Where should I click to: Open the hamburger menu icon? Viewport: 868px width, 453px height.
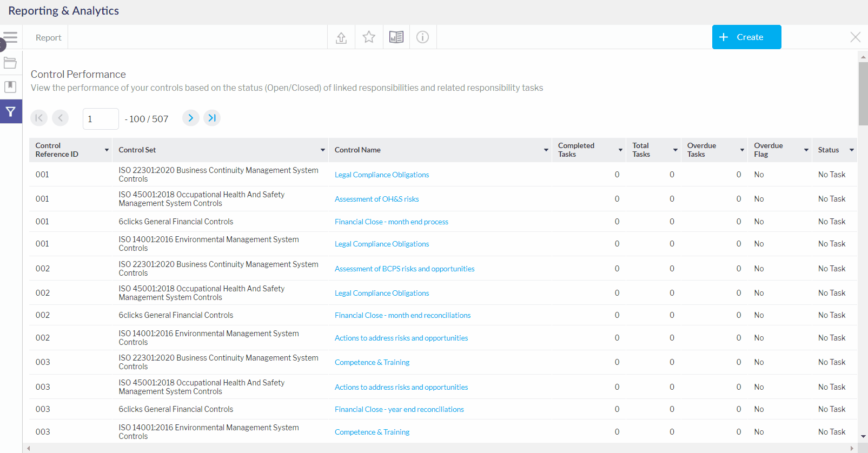click(x=10, y=37)
